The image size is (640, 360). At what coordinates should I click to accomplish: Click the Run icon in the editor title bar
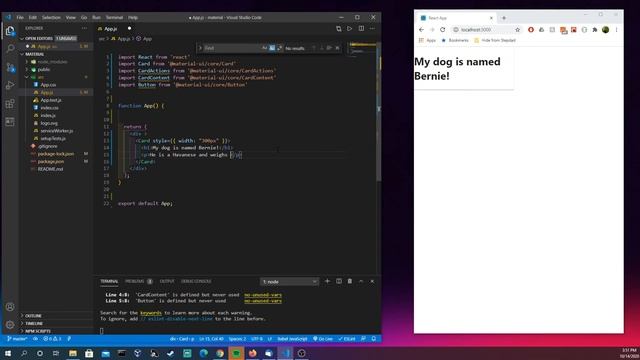coord(349,29)
